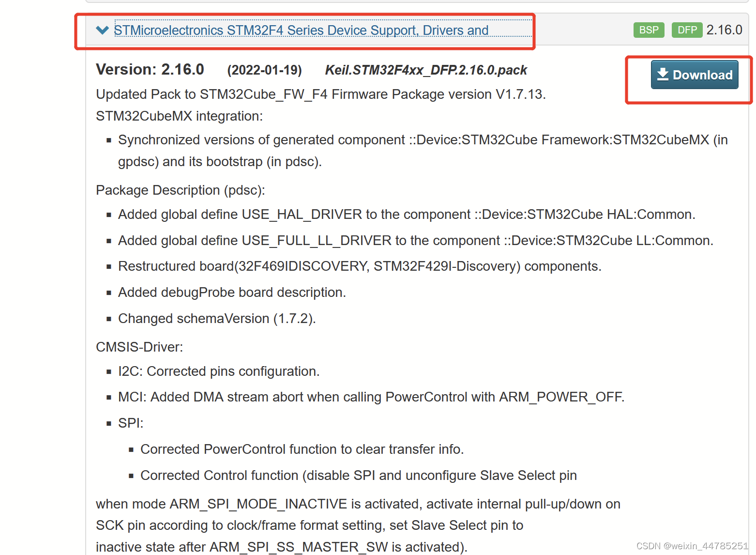Select the 'Version: 2.16.0' heading text

click(x=150, y=69)
